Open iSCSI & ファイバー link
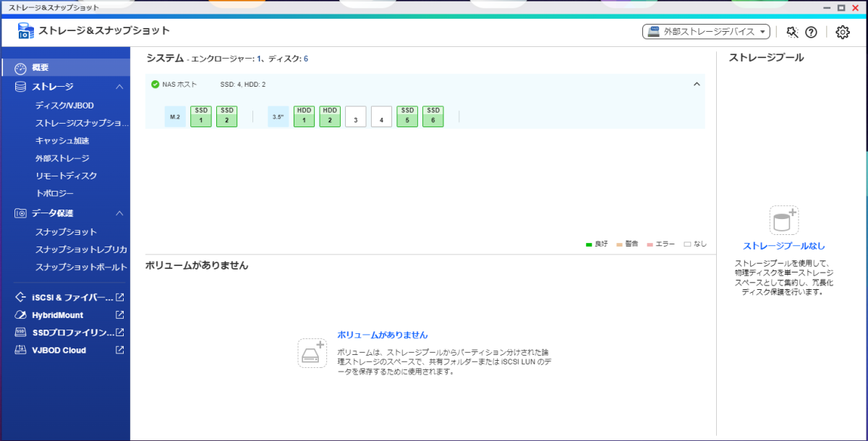This screenshot has width=868, height=441. pyautogui.click(x=72, y=297)
